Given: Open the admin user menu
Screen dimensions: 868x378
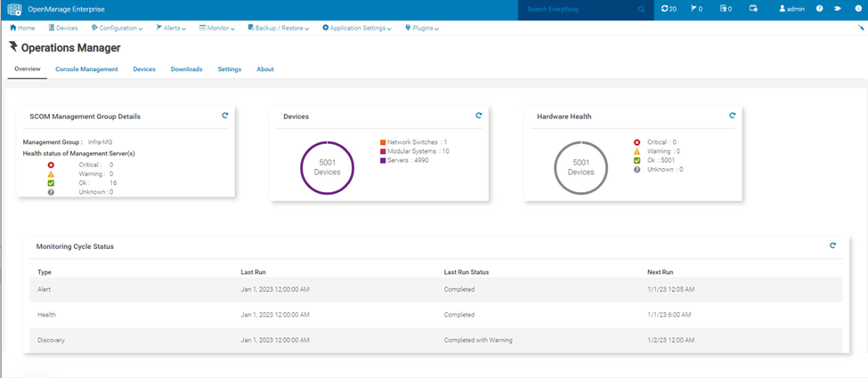Looking at the screenshot, I should click(x=791, y=9).
